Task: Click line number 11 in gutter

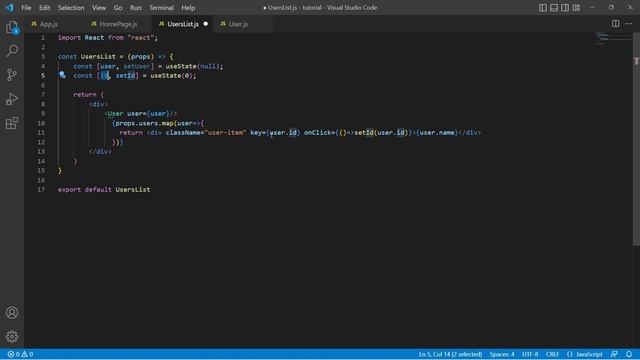Action: 41,132
